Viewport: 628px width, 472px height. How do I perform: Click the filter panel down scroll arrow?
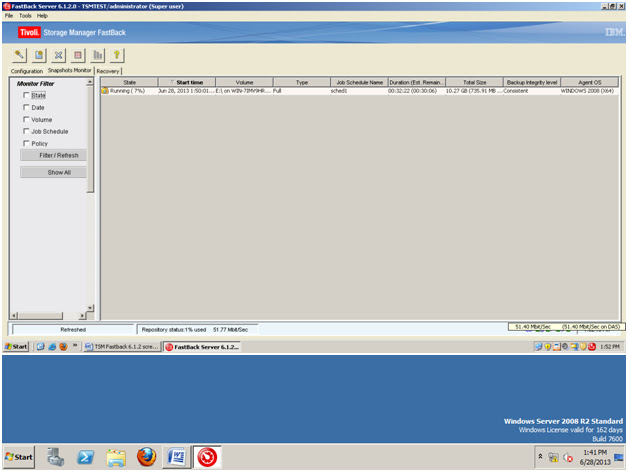(x=90, y=308)
